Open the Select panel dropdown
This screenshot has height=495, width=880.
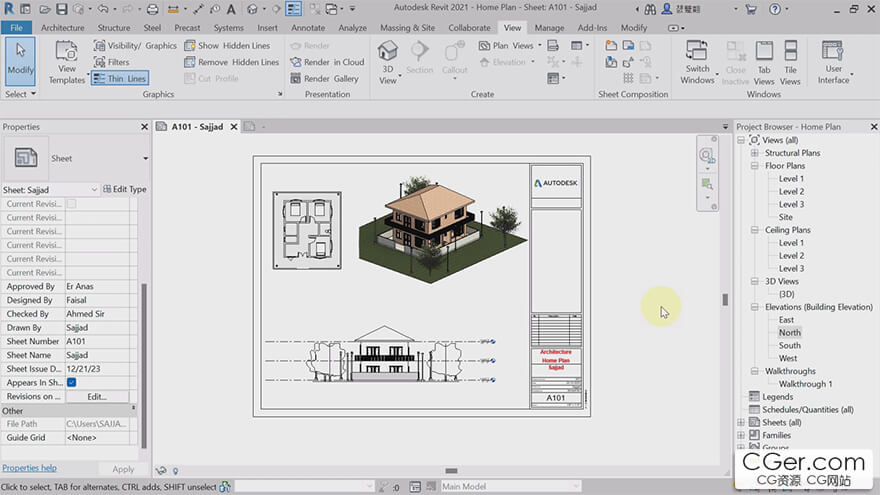[x=21, y=94]
